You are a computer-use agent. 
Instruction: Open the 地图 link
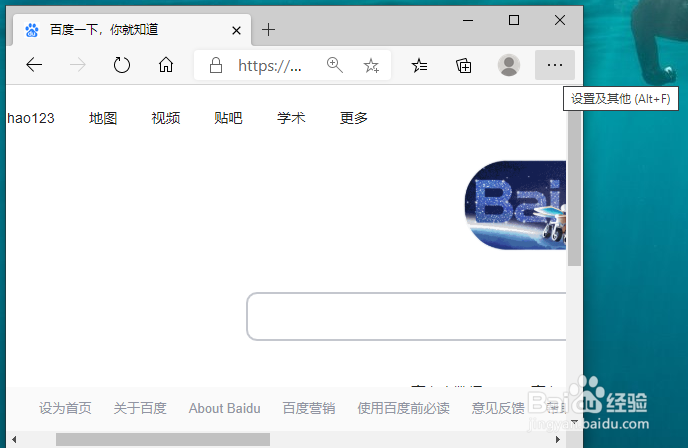tap(103, 118)
